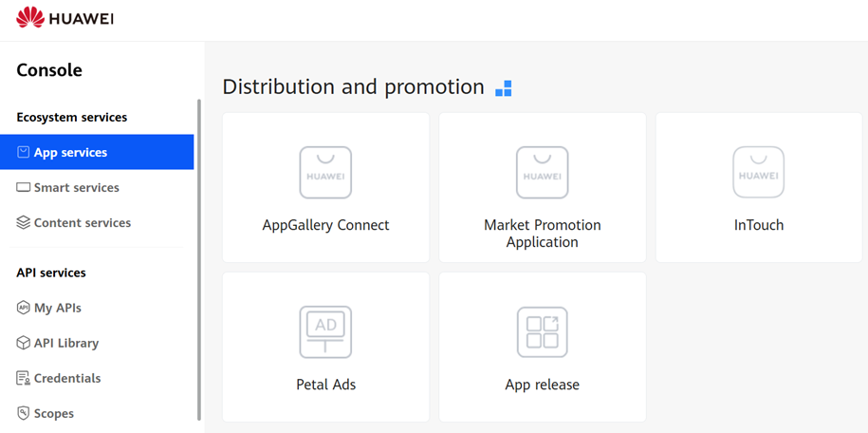Click the sidebar vertical scrollbar
Screen dimensions: 868x433
[199, 258]
